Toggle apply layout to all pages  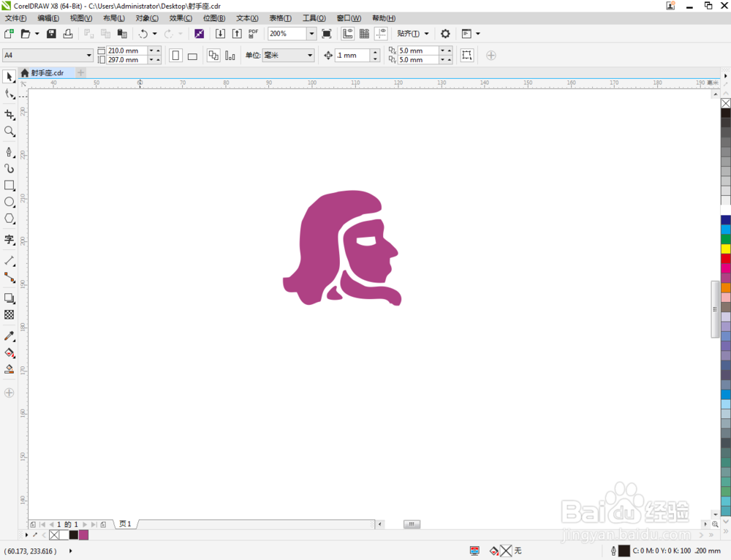[213, 56]
